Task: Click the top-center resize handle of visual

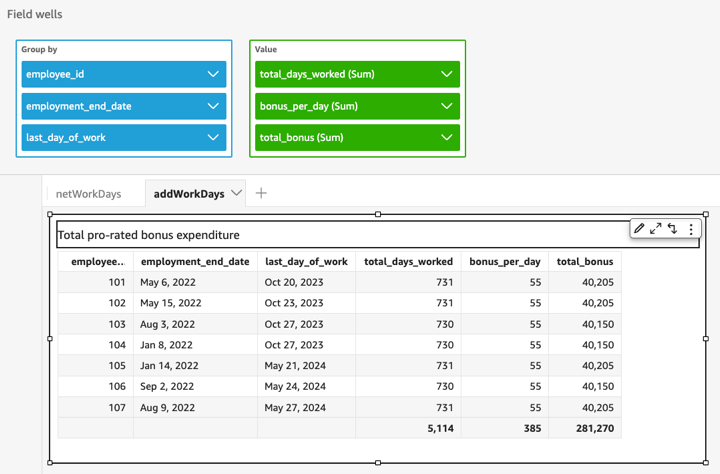Action: [x=378, y=214]
